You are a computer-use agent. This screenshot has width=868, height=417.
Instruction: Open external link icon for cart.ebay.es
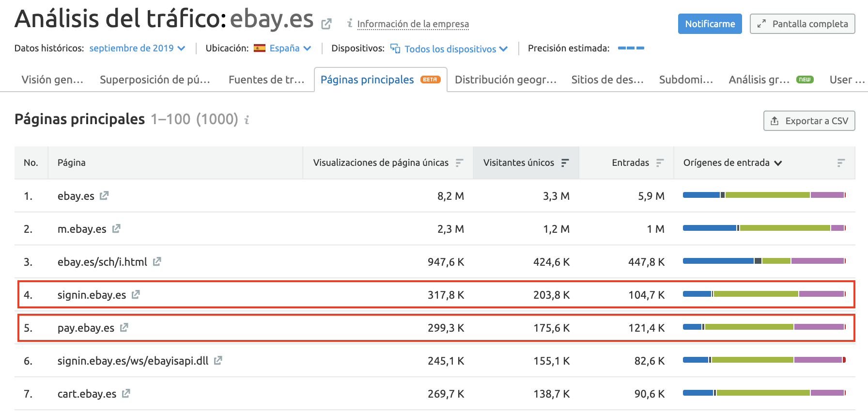tap(126, 393)
